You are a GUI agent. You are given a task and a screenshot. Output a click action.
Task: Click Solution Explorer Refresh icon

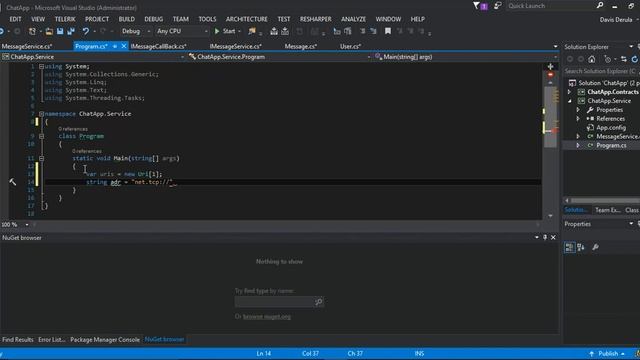coord(635,60)
